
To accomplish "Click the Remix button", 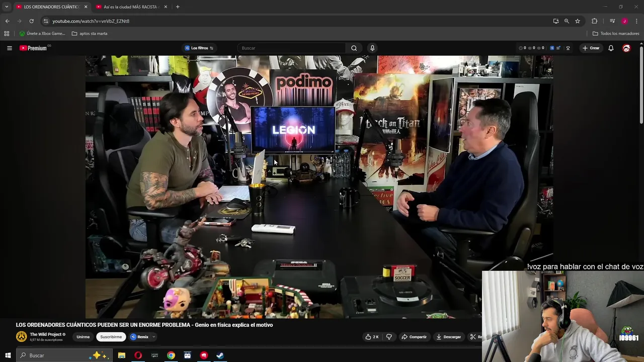I will 140,337.
